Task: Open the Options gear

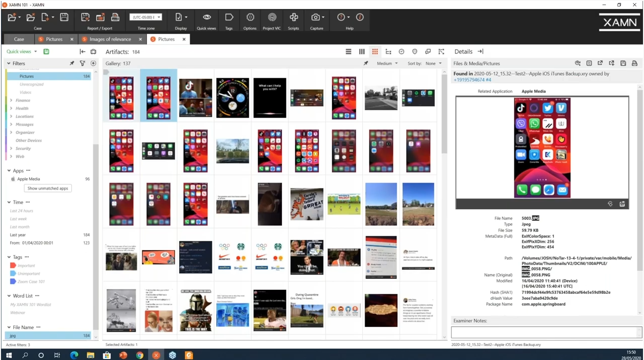Action: coord(250,18)
